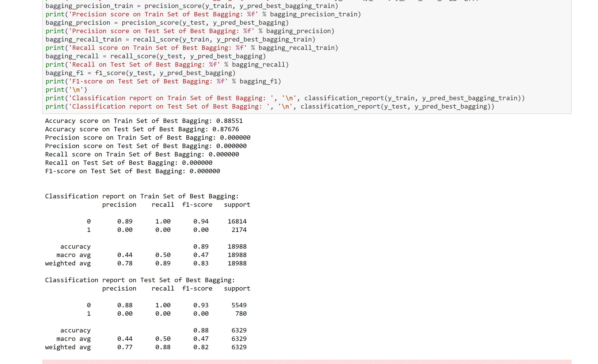Click 'Classification report on Train Set' output heading

[x=142, y=196]
